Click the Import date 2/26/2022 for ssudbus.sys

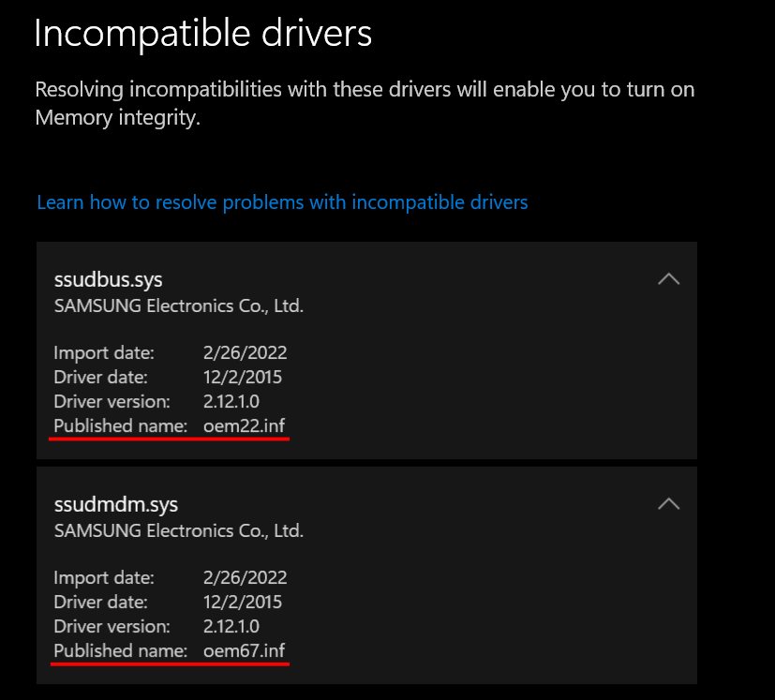click(x=245, y=352)
